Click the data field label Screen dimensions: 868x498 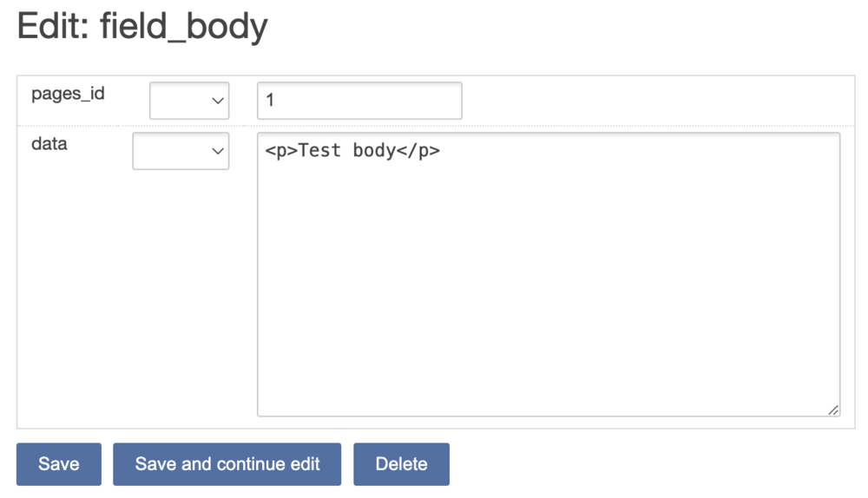[x=49, y=144]
